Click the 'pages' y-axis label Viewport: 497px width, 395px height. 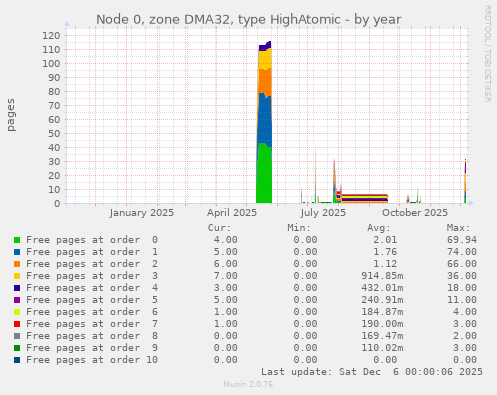click(x=11, y=115)
